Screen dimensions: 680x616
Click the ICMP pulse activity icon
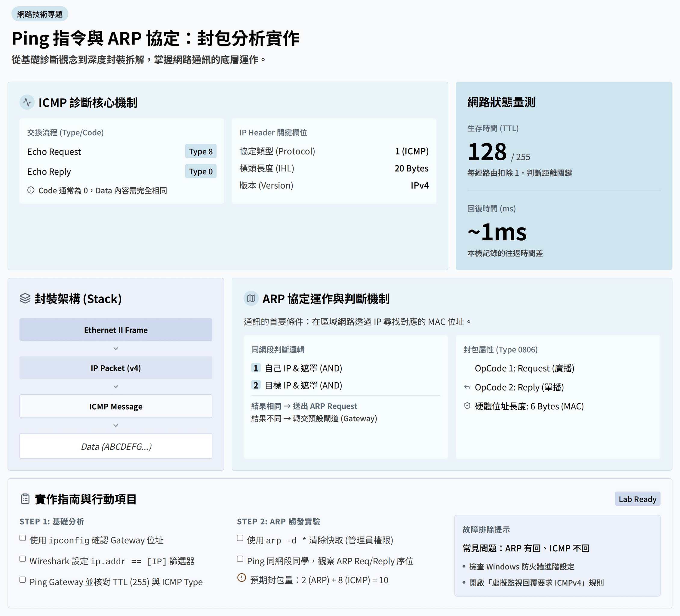point(27,102)
